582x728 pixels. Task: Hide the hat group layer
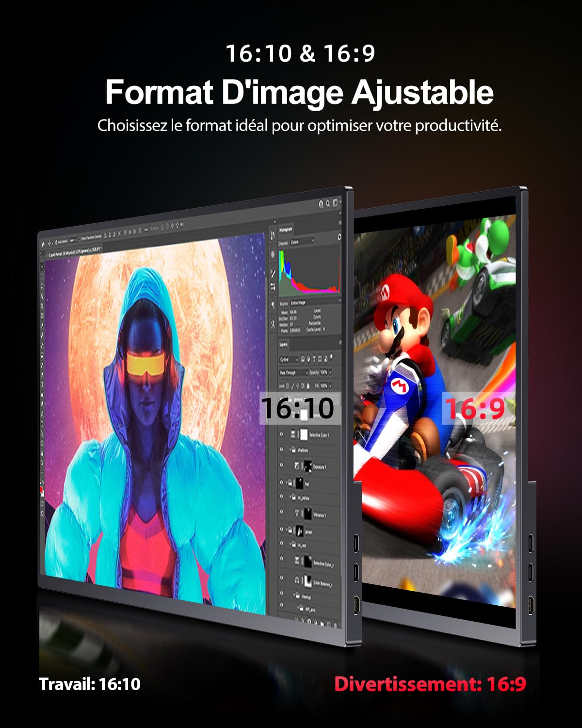point(281,482)
